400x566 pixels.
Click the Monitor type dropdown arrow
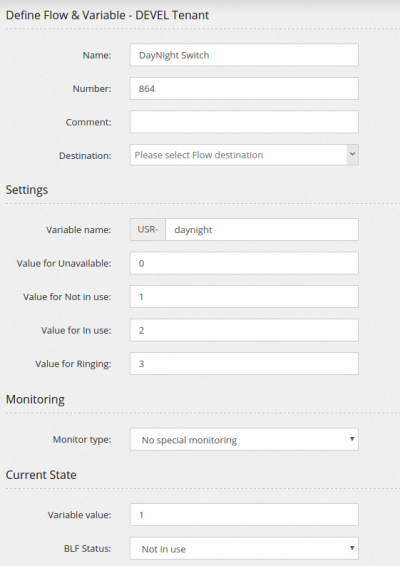[352, 439]
